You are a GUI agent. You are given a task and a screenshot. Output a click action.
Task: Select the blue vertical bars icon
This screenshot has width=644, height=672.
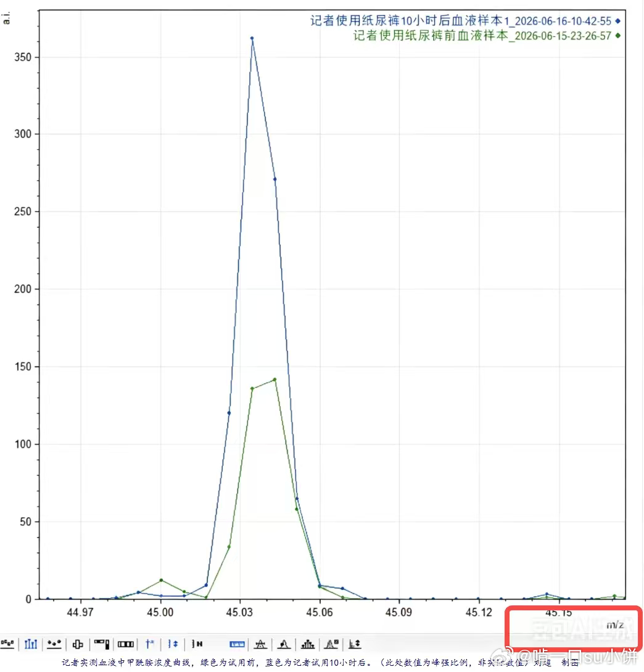[31, 643]
